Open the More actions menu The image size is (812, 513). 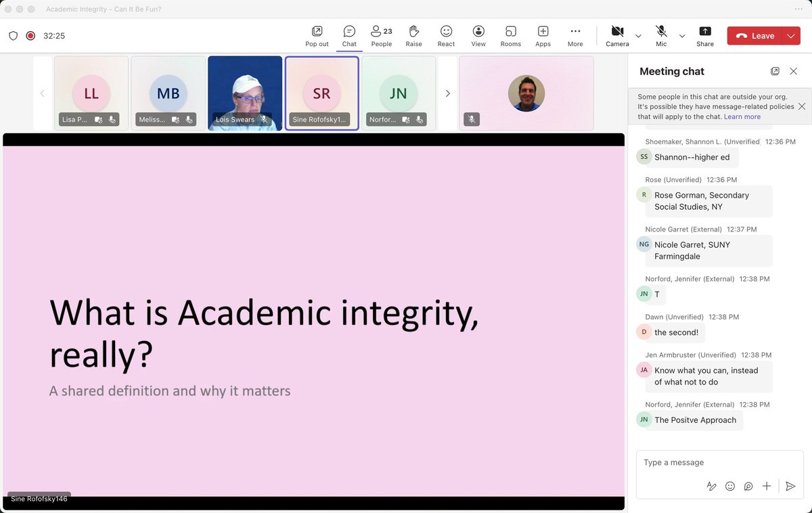(575, 36)
